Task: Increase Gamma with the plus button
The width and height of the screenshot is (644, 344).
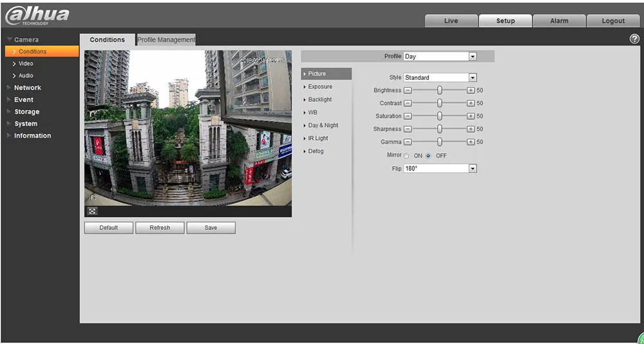Action: coord(471,142)
